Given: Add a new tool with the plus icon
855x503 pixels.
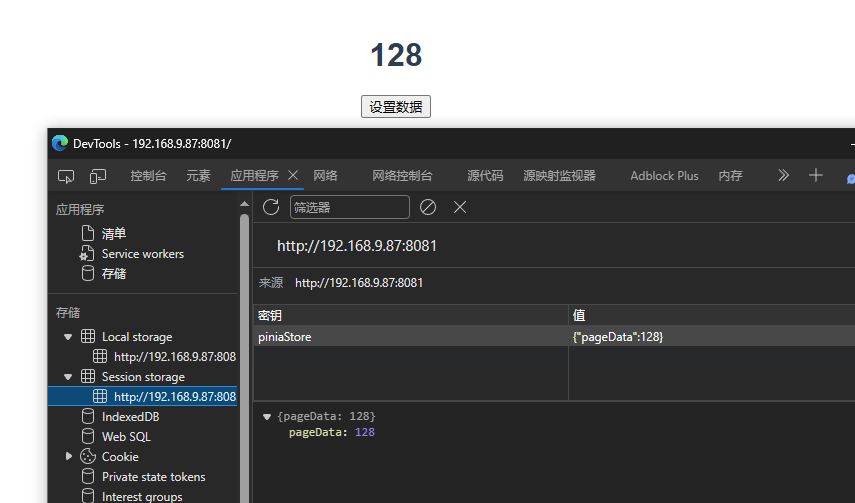Looking at the screenshot, I should pos(816,175).
